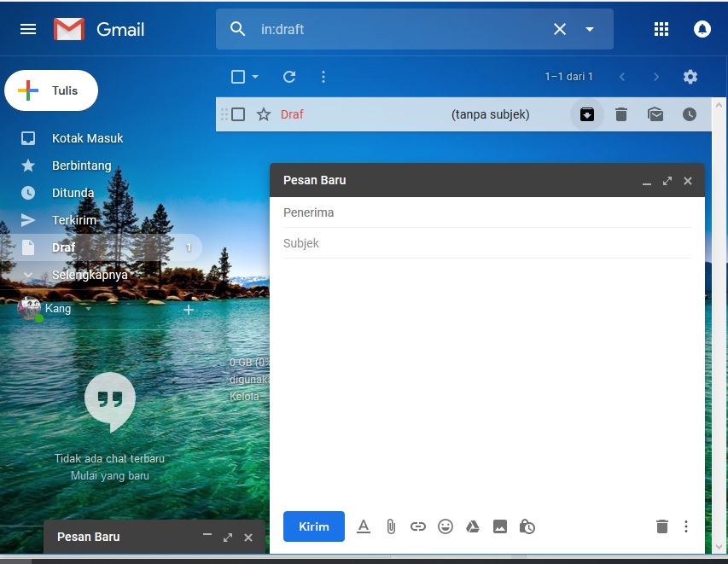Toggle confidential mode lock-clock icon
Viewport: 728px width, 564px height.
pyautogui.click(x=527, y=526)
